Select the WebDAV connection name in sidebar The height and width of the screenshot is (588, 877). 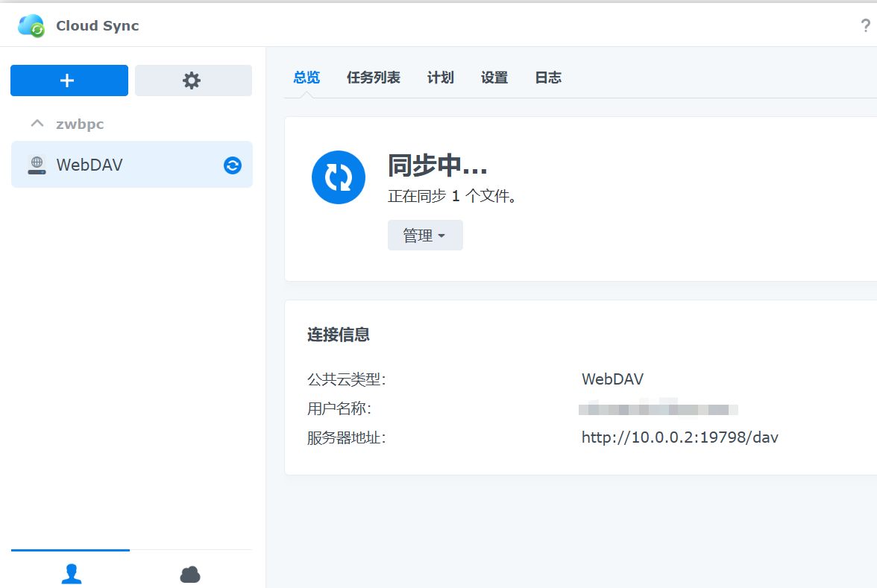pos(89,165)
